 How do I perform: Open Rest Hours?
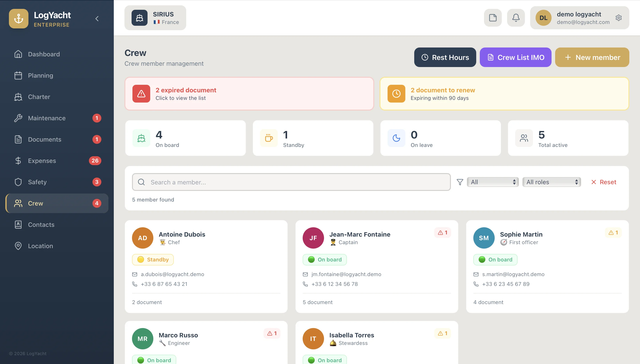[x=445, y=57]
